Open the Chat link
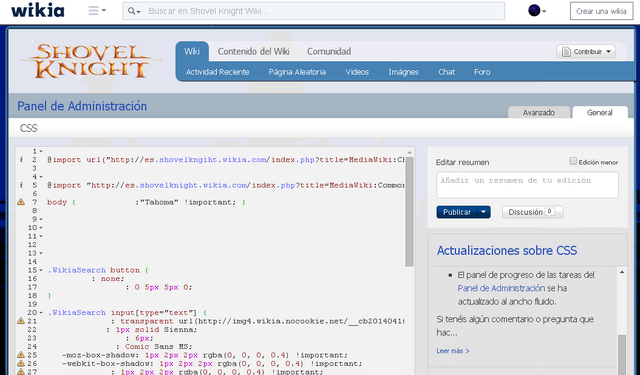Screen dimensions: 640x375 (x=447, y=72)
